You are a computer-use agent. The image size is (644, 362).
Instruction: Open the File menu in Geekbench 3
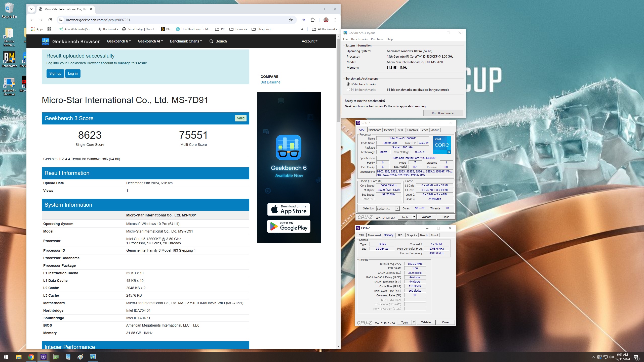click(x=345, y=39)
